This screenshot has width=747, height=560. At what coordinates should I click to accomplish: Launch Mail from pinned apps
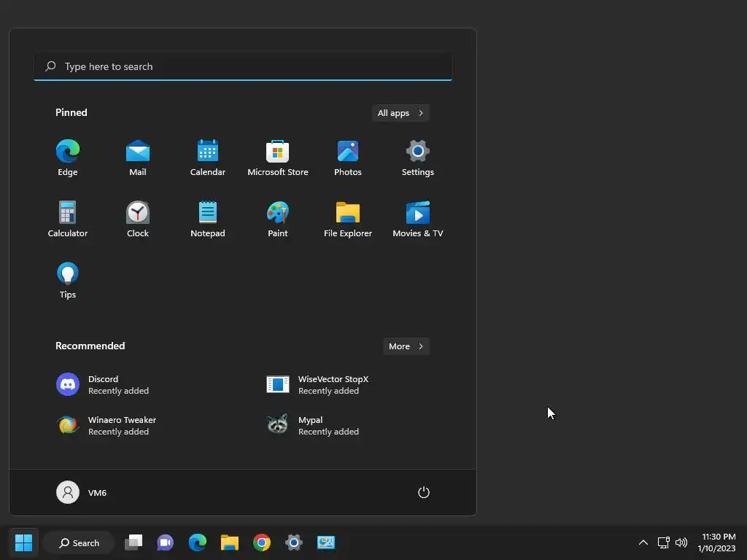(138, 158)
